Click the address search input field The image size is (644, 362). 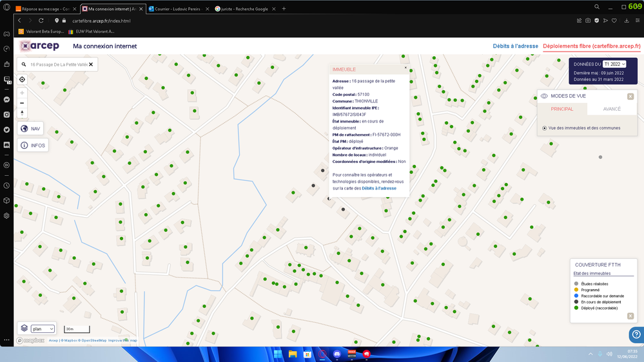[x=59, y=64]
